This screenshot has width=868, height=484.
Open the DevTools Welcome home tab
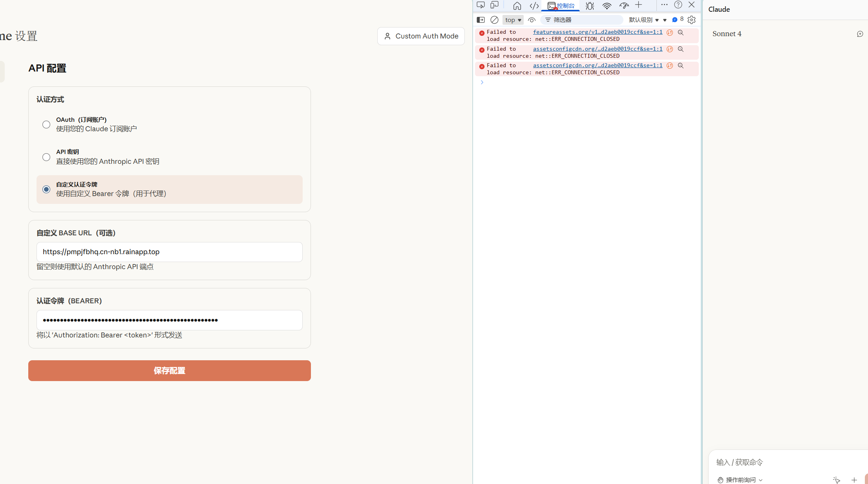(517, 5)
